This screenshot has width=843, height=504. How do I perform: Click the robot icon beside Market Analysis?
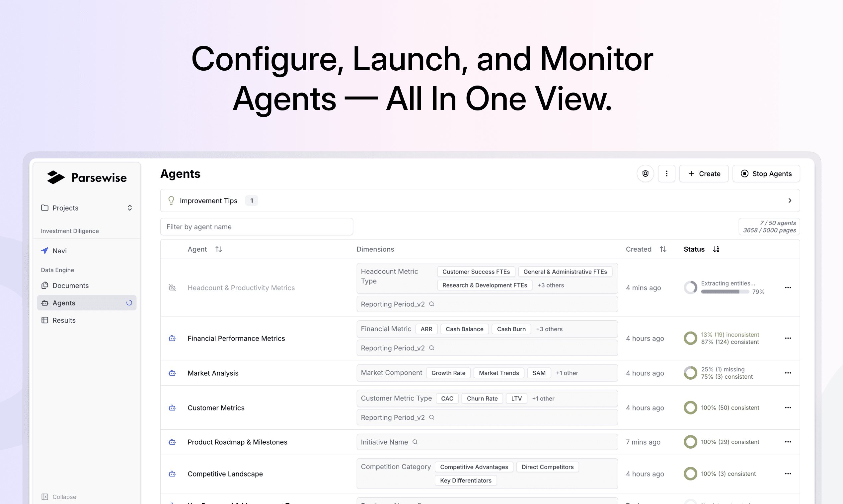click(x=172, y=373)
